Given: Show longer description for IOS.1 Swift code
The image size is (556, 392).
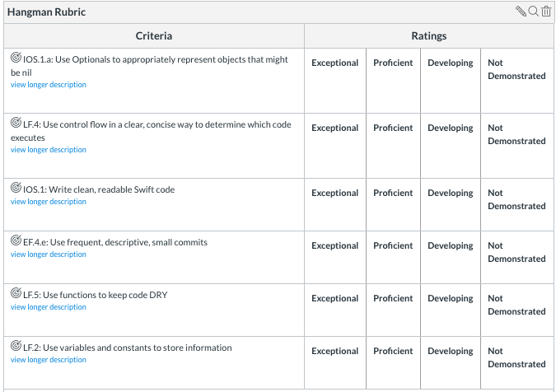Looking at the screenshot, I should (49, 202).
